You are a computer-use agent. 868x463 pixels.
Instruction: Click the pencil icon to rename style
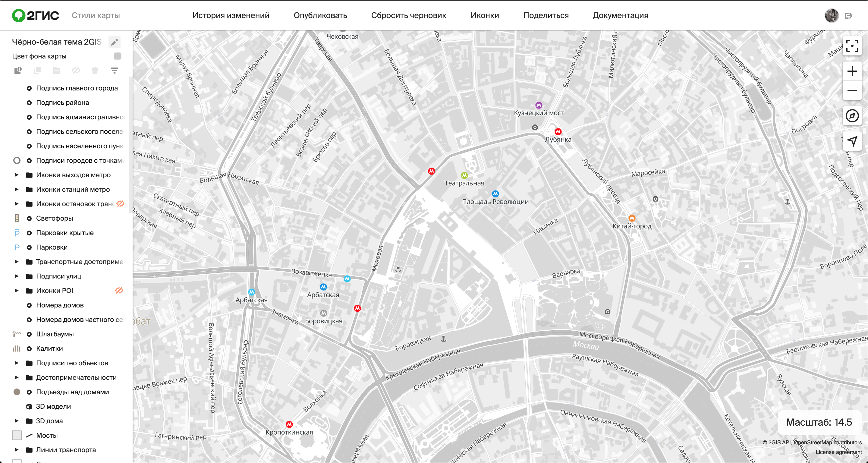click(115, 42)
